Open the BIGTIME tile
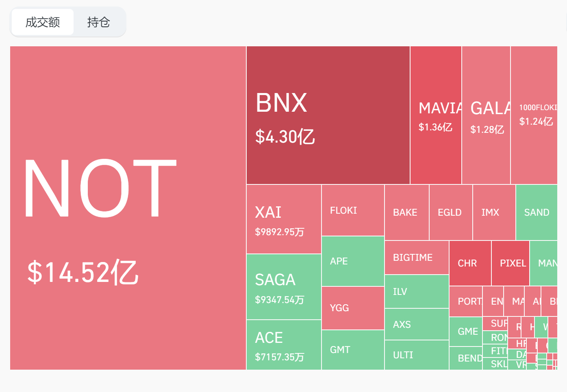This screenshot has width=567, height=392. pos(417,258)
